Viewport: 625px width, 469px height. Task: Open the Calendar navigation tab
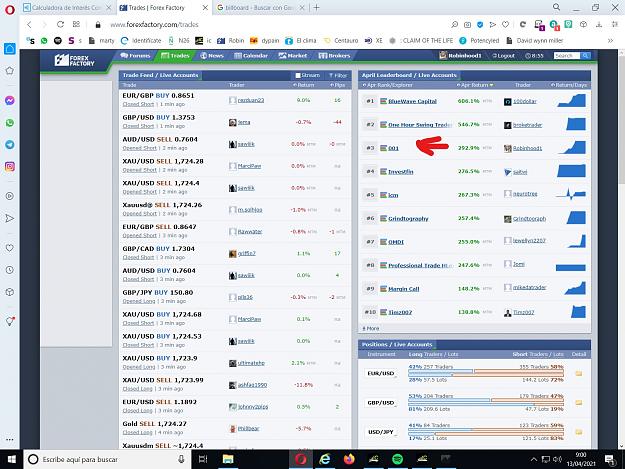tap(251, 55)
